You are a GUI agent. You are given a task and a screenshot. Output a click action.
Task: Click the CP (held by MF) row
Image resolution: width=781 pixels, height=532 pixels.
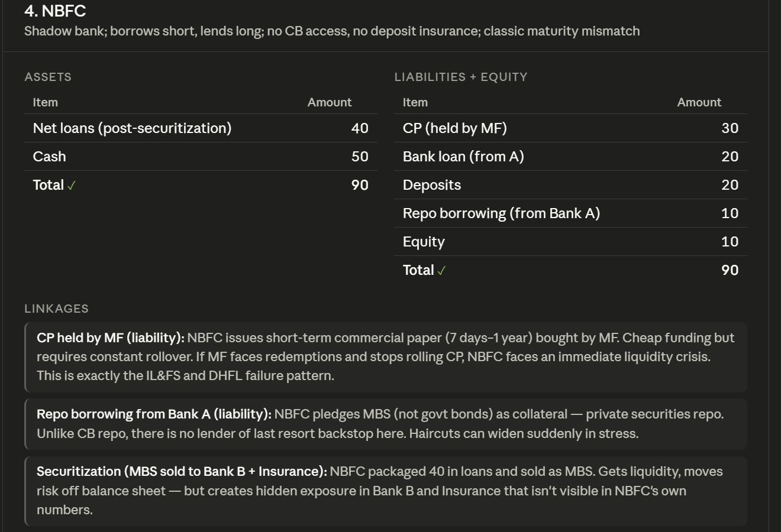[x=570, y=128]
